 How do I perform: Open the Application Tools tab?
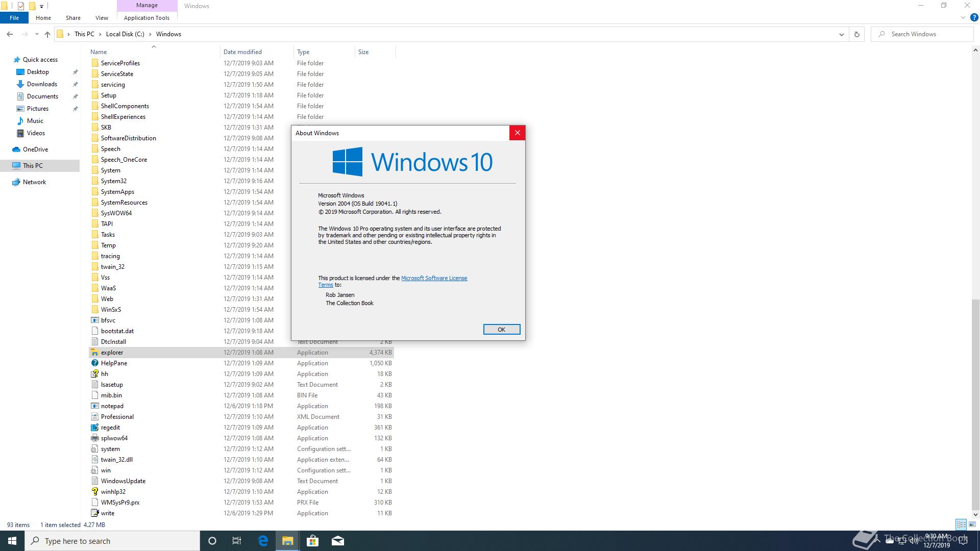(x=146, y=18)
